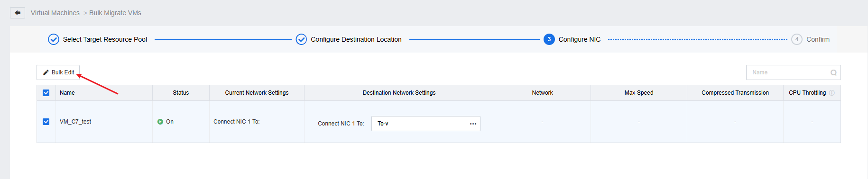Image resolution: width=868 pixels, height=179 pixels.
Task: Click the Network column header
Action: (x=542, y=93)
